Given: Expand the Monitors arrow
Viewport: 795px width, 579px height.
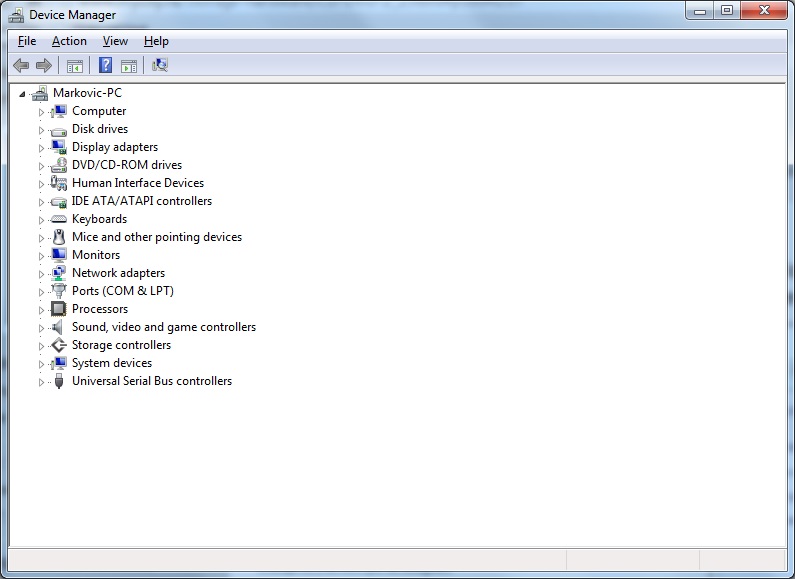Looking at the screenshot, I should [x=42, y=256].
